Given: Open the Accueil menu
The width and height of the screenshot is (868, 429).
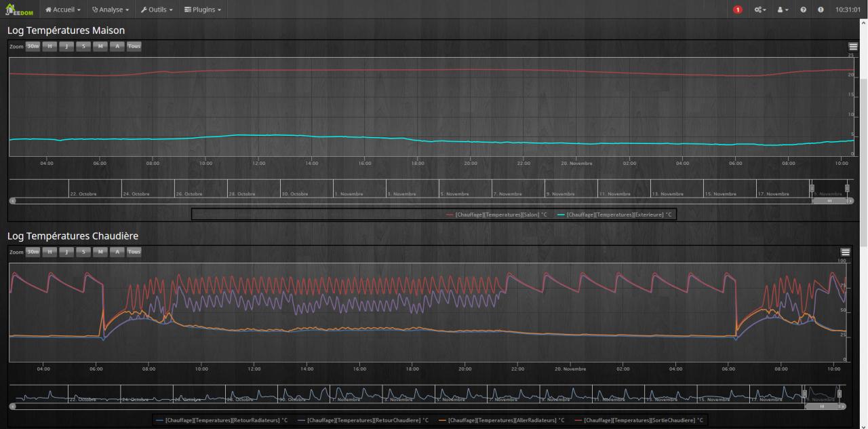Looking at the screenshot, I should point(62,10).
